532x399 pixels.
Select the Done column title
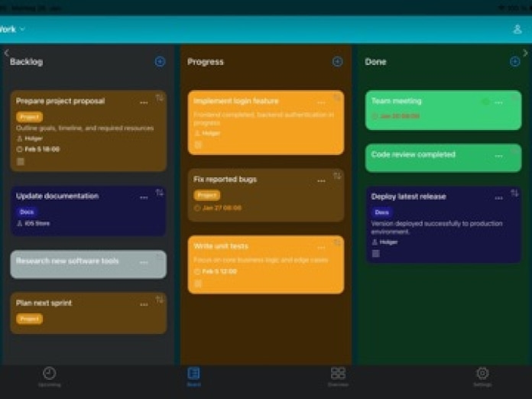click(375, 62)
